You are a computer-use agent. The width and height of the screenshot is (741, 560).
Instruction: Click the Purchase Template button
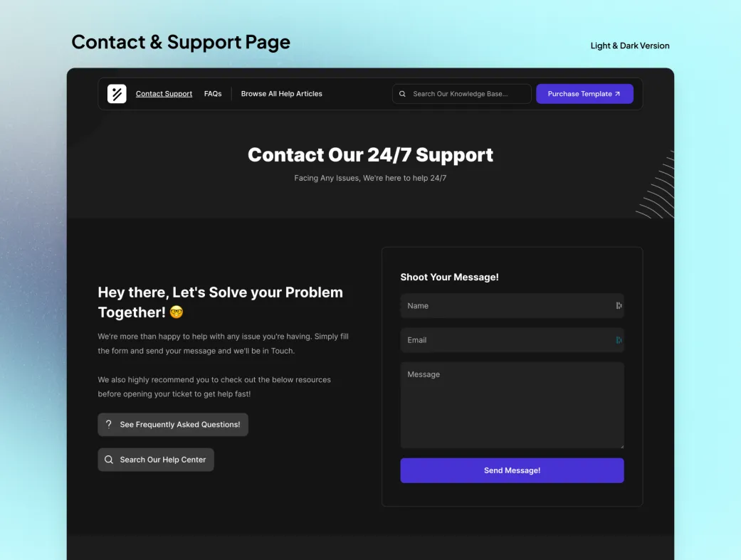pos(584,93)
